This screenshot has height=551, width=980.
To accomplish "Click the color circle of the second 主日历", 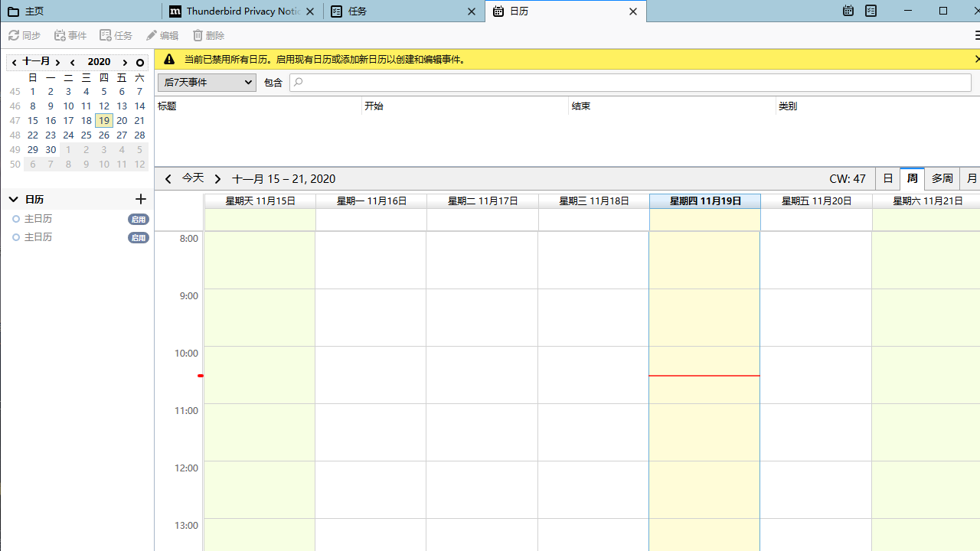I will [15, 237].
